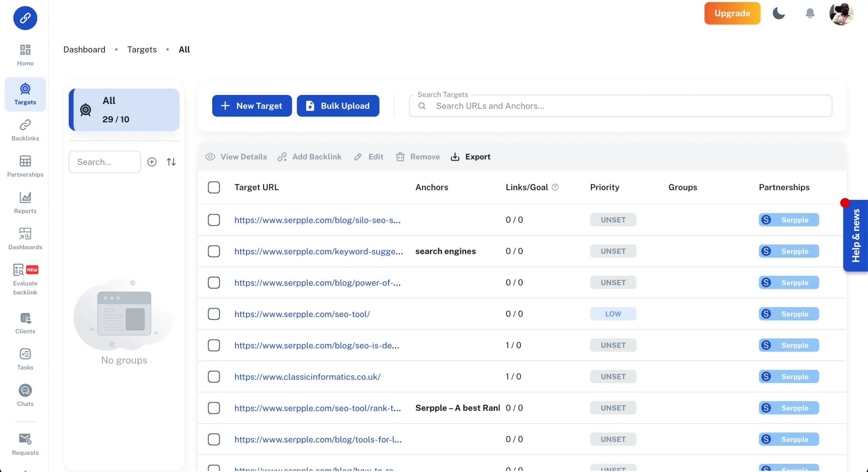Image resolution: width=868 pixels, height=472 pixels.
Task: Click the orange Upgrade button
Action: click(732, 13)
